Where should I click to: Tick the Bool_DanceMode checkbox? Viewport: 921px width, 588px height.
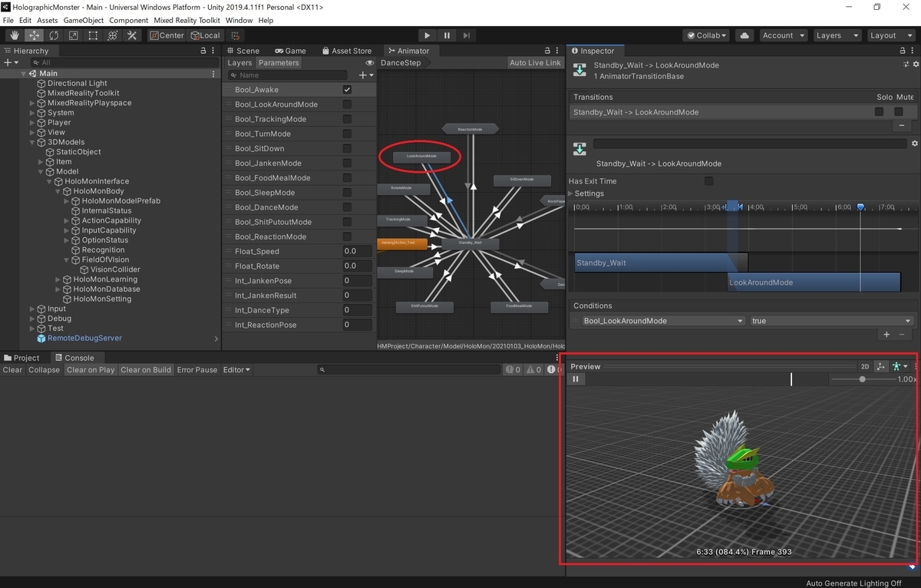coord(347,207)
